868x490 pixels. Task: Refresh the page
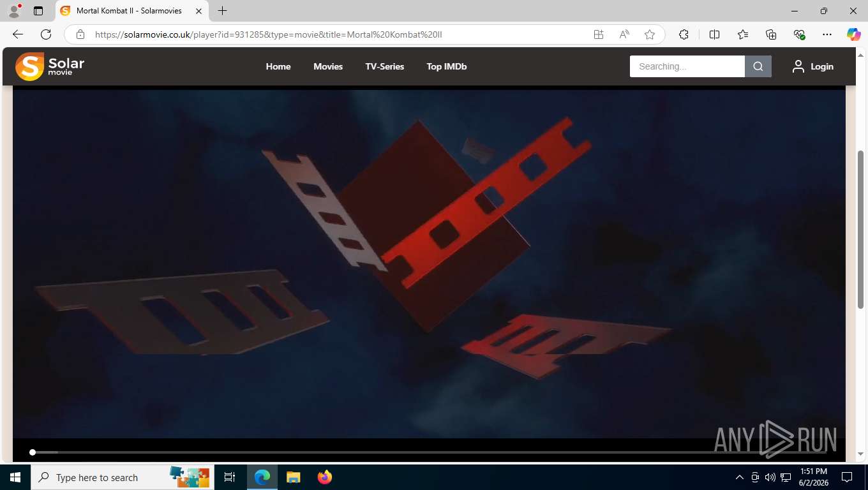[x=46, y=34]
